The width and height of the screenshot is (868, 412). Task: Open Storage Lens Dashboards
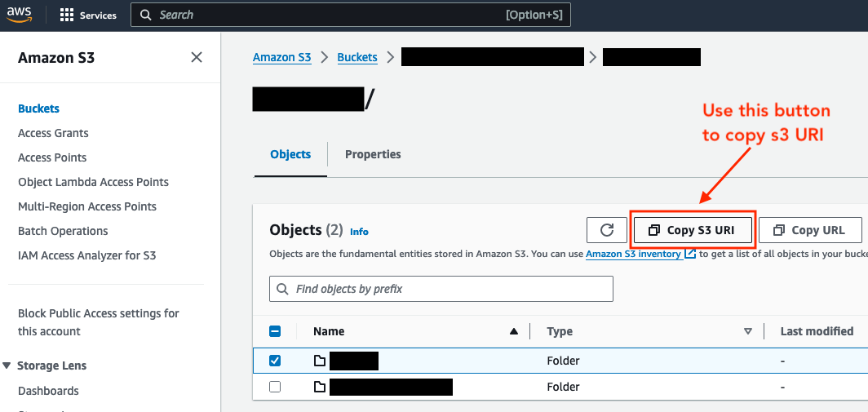coord(49,391)
